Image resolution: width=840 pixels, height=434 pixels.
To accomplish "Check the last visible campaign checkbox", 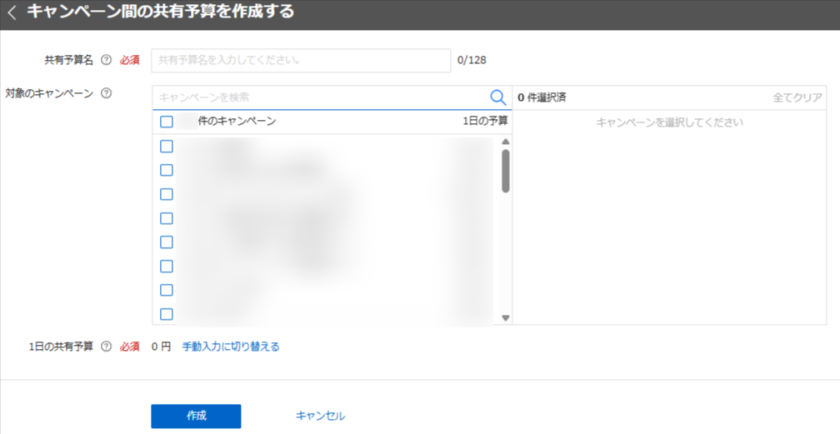I will click(167, 314).
